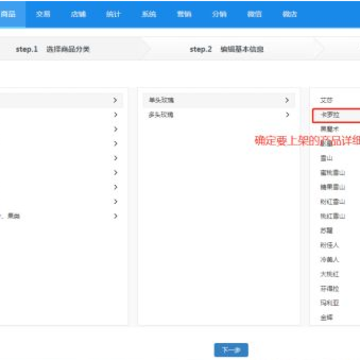Go to the 系统 menu tab
Viewport: 360px width, 360px height.
(149, 14)
